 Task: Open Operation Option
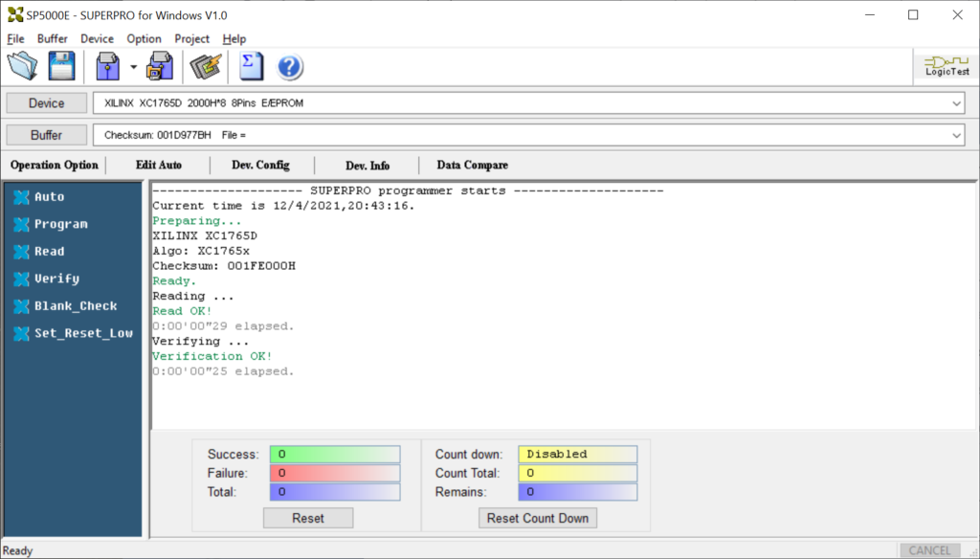pos(55,165)
